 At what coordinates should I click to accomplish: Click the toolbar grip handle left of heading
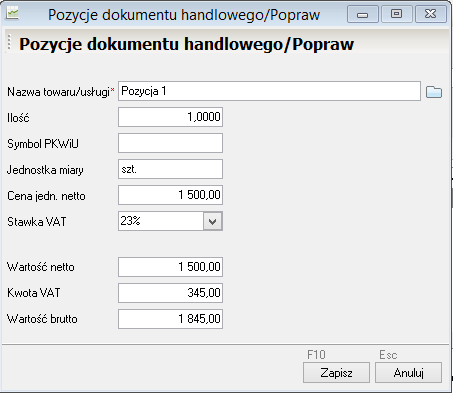click(9, 42)
